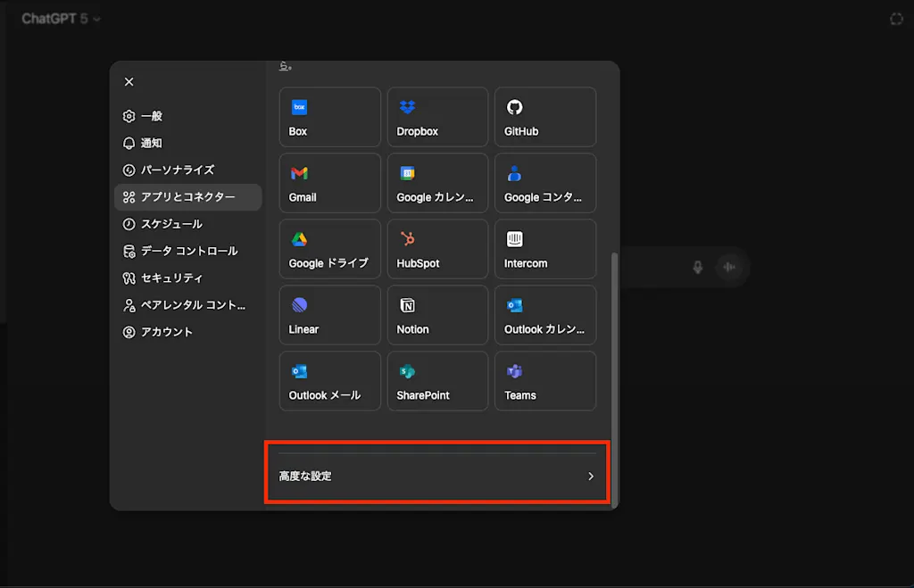The width and height of the screenshot is (914, 588).
Task: Open ペアレンタル コントロール settings
Action: [x=188, y=305]
